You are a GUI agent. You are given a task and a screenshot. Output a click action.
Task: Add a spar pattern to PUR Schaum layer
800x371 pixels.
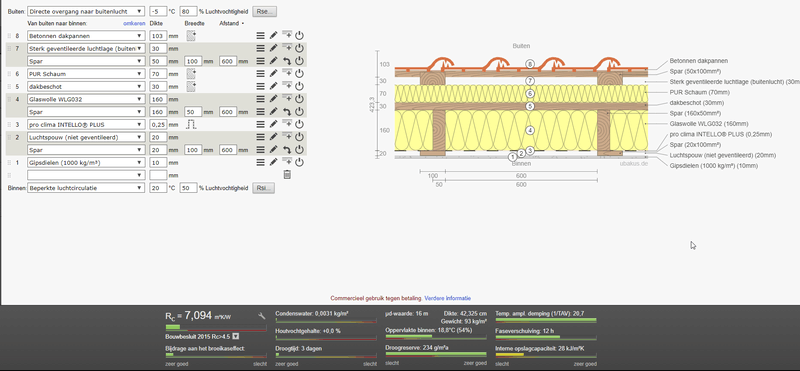coord(191,74)
